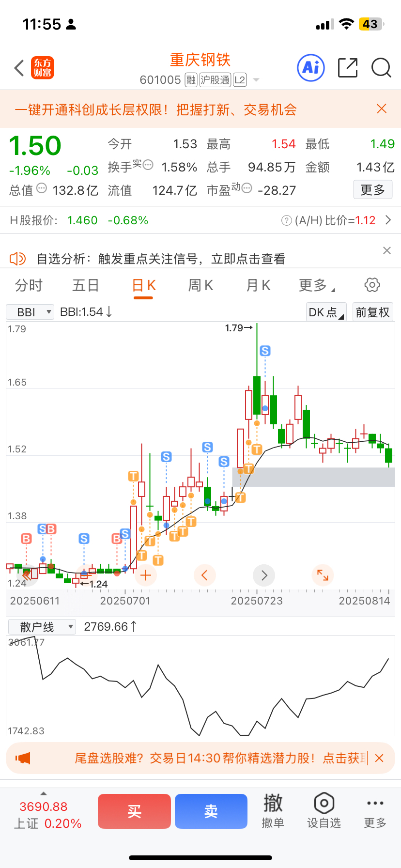Tap the battery indicator in status bar
This screenshot has width=401, height=868.
tap(371, 24)
